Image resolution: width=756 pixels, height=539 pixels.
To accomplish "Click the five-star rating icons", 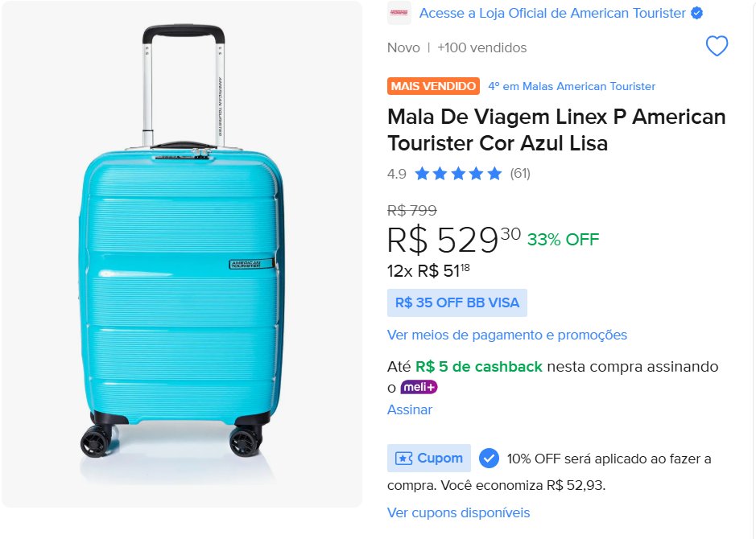I will [458, 173].
